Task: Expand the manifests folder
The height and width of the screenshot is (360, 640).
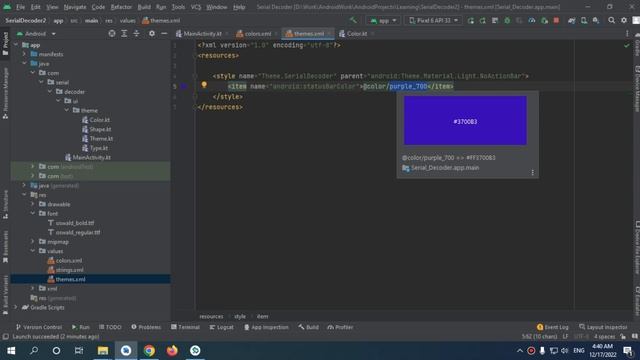Action: pos(24,54)
